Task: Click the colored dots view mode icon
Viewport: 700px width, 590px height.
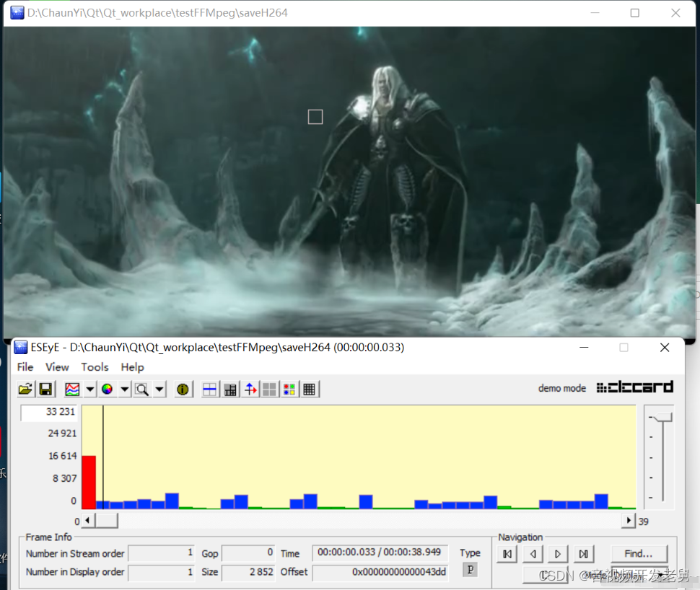Action: 289,389
